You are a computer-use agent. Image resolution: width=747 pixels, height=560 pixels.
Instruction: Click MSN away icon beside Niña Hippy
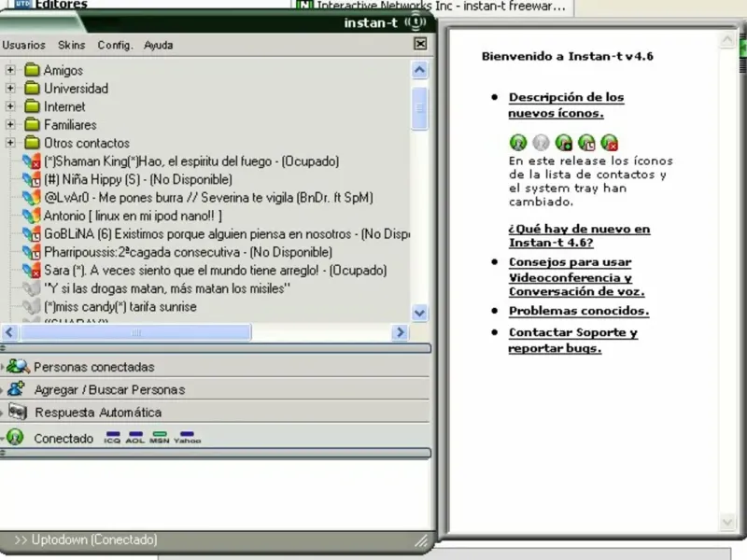tap(32, 179)
